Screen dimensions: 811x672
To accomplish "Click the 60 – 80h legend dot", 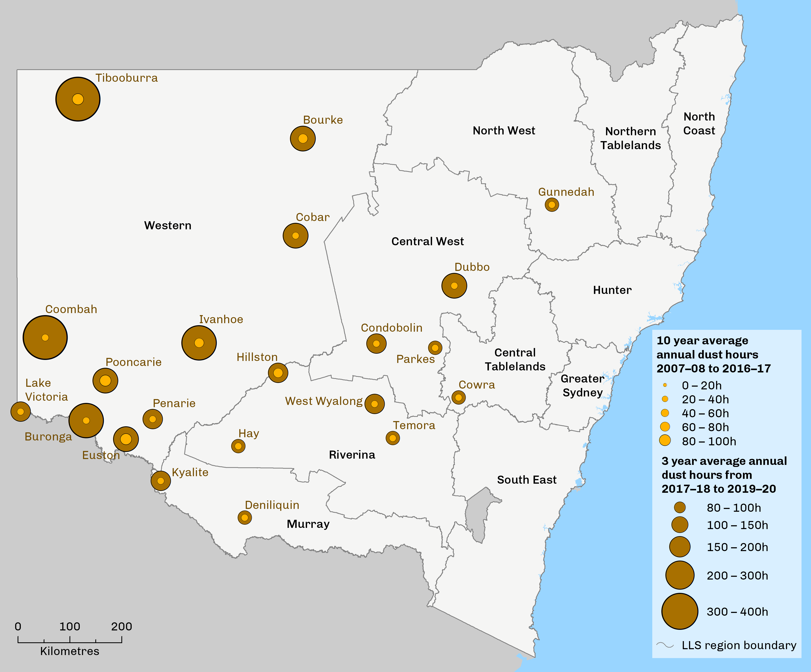I will coord(665,427).
